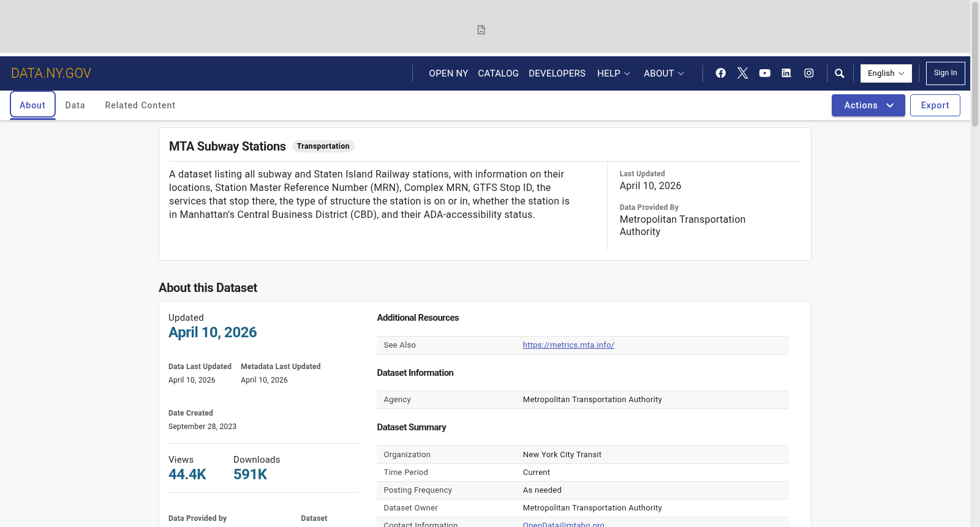Click the 'Metadata Last Updated' label
The width and height of the screenshot is (980, 527).
pos(281,367)
